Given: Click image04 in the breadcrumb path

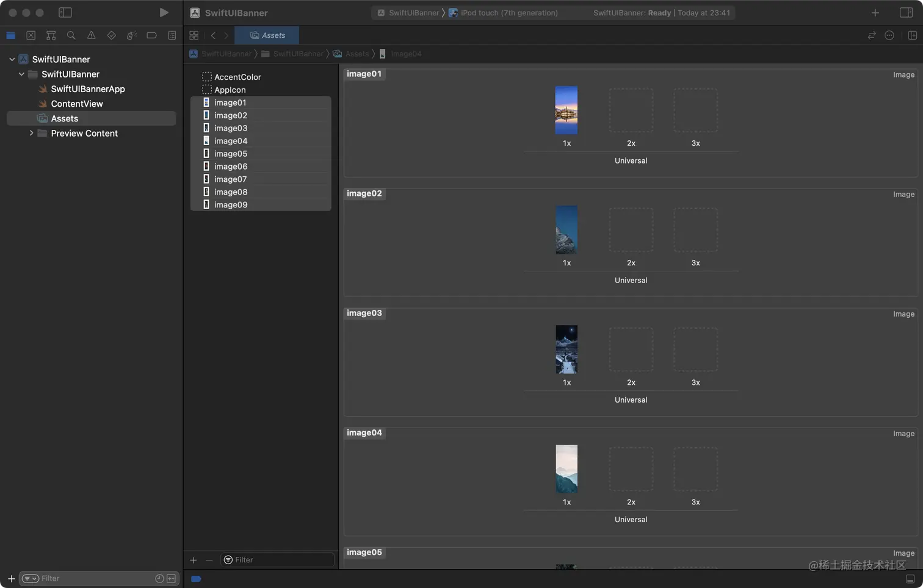Looking at the screenshot, I should click(400, 54).
